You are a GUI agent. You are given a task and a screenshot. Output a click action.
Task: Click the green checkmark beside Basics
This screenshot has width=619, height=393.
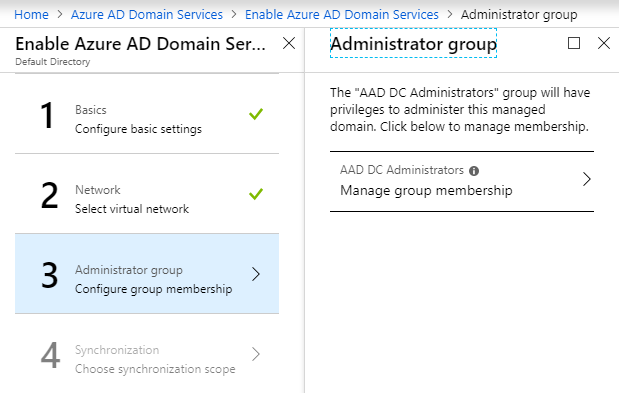click(256, 114)
